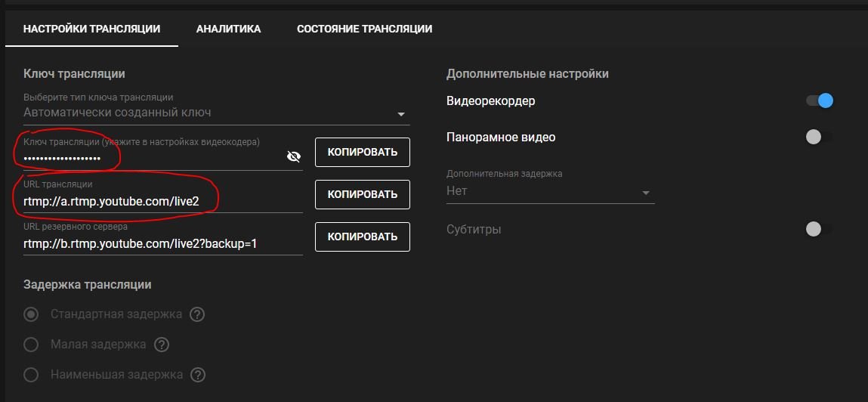Click help icon next to Наименьшая задержка
The width and height of the screenshot is (868, 402).
(198, 374)
